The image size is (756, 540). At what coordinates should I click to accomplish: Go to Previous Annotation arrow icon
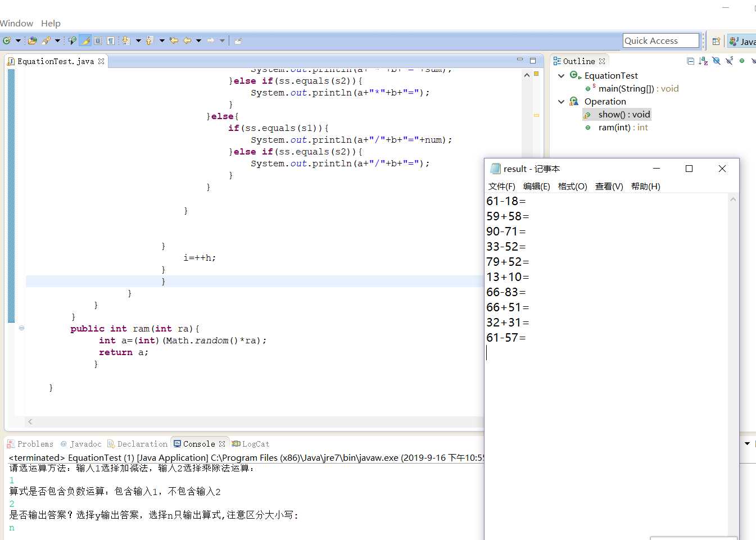(x=150, y=40)
